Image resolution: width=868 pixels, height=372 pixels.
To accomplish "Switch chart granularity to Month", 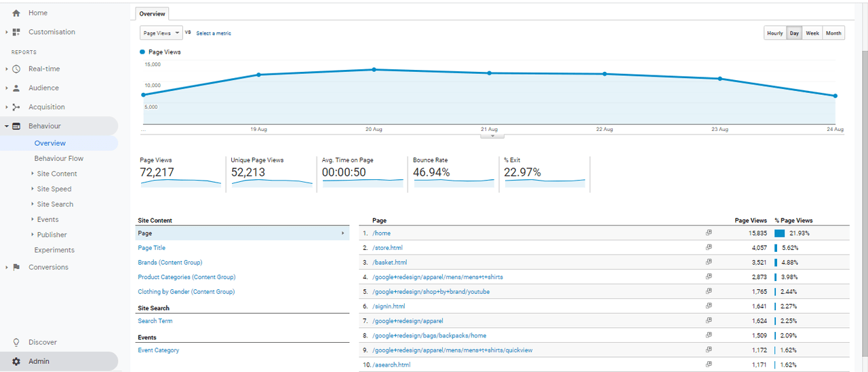I will (x=833, y=33).
